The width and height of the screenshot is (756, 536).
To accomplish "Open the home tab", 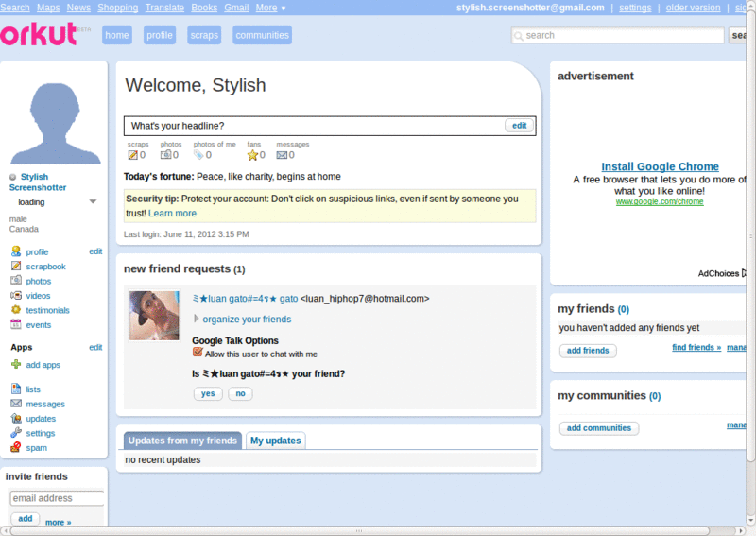I will point(117,35).
